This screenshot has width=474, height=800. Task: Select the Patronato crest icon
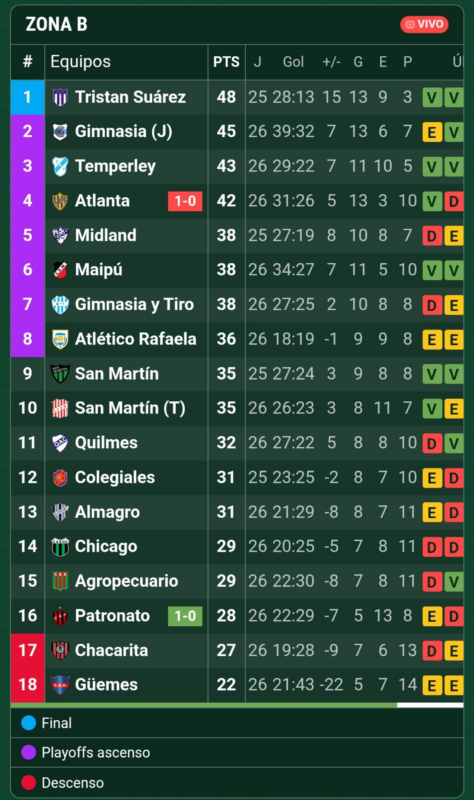60,616
